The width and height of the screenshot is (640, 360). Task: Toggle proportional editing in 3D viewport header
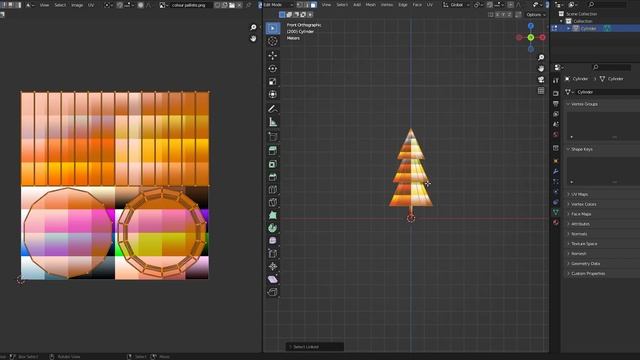pyautogui.click(x=511, y=5)
